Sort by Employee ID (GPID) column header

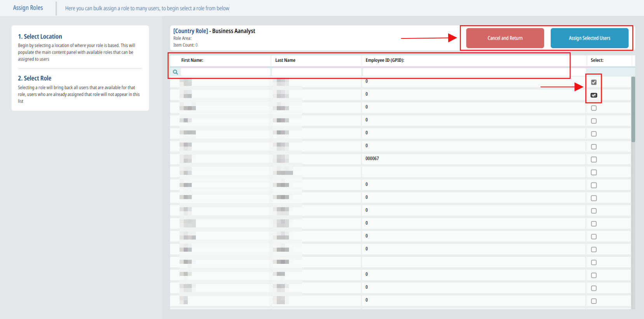(x=385, y=60)
